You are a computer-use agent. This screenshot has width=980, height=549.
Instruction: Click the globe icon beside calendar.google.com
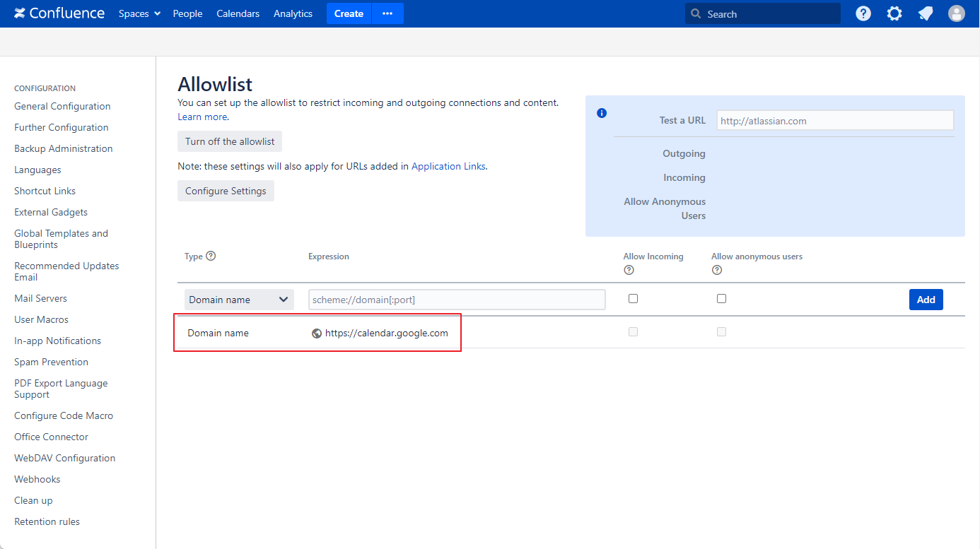pyautogui.click(x=317, y=333)
